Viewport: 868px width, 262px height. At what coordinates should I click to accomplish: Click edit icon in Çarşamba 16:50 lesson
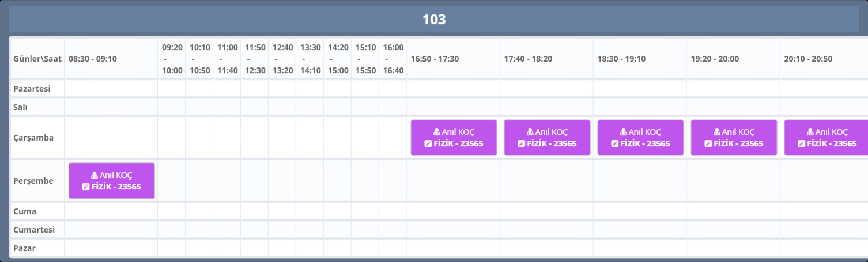pos(428,143)
